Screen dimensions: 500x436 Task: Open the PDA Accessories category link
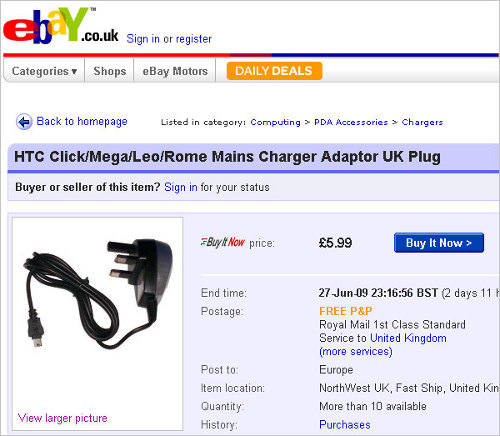tap(351, 122)
